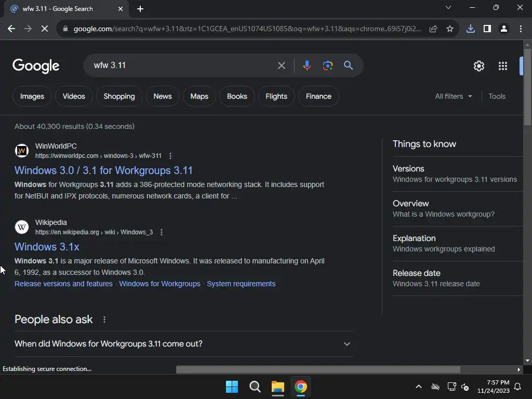The image size is (532, 399).
Task: Switch to Videos results
Action: click(x=74, y=96)
